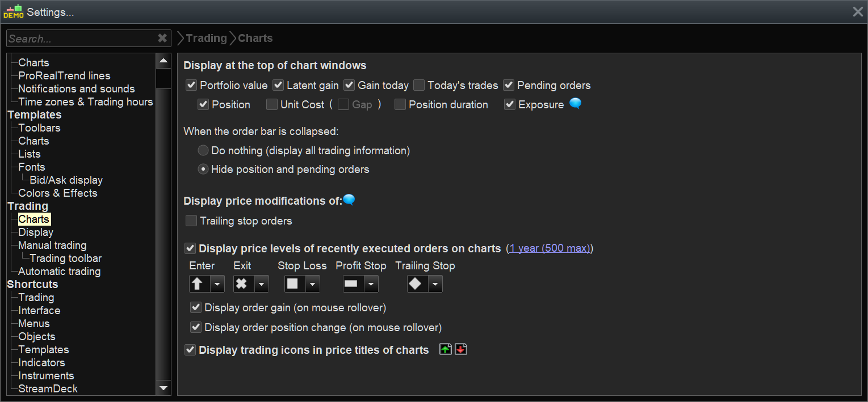
Task: Click inside the Search settings field
Action: pos(79,39)
